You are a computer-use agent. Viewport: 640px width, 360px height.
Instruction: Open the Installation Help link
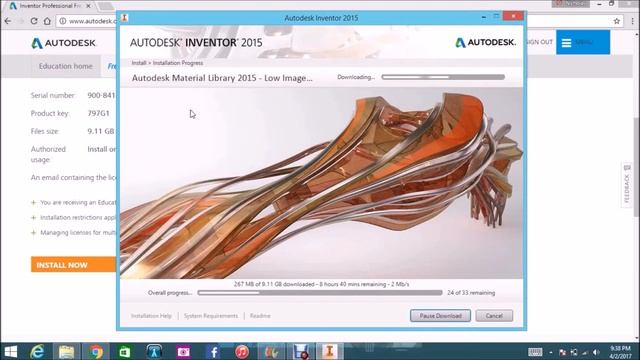[x=151, y=316]
